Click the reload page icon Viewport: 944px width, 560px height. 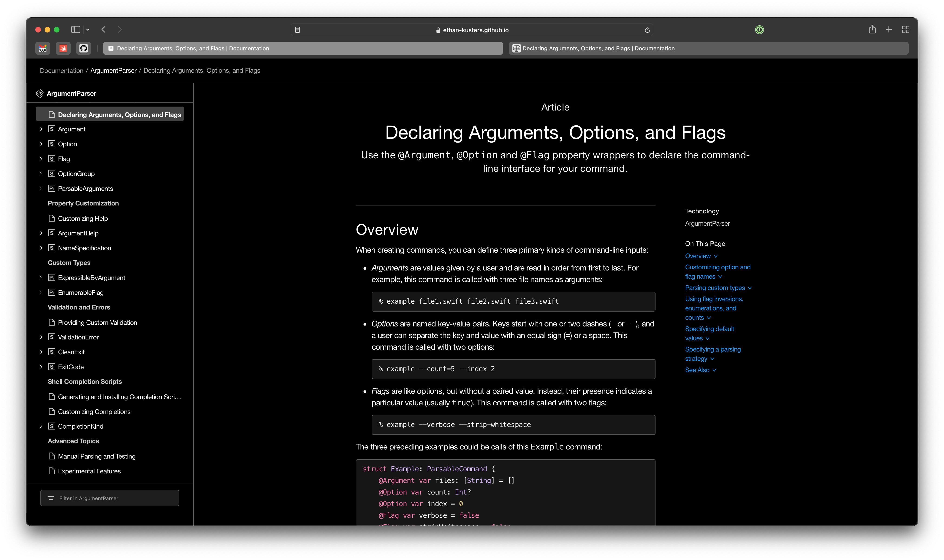(647, 30)
